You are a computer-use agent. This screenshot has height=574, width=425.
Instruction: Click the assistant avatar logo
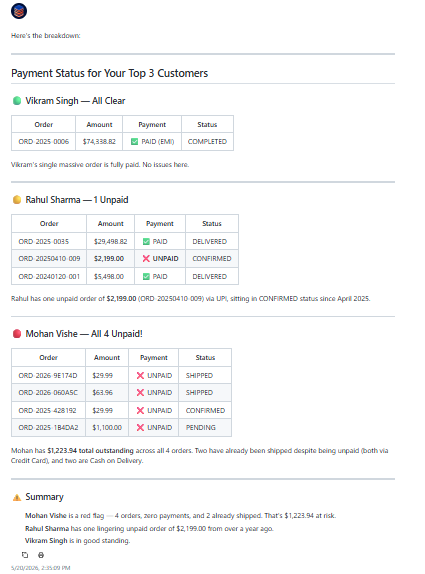pos(19,11)
